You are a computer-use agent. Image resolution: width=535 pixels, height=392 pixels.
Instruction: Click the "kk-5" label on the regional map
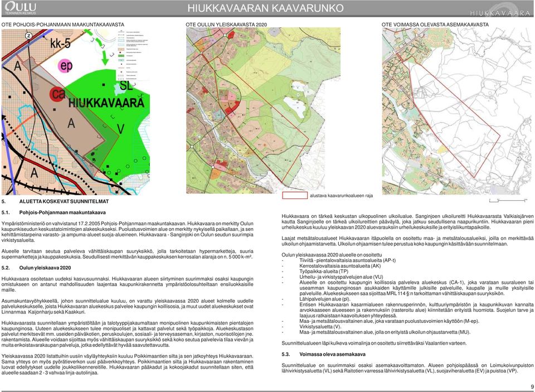pyautogui.click(x=60, y=43)
